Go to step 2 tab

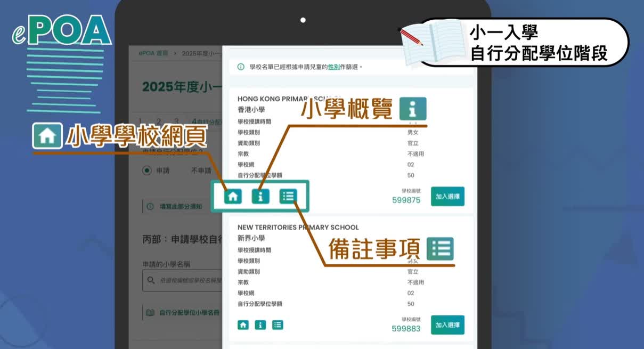158,121
